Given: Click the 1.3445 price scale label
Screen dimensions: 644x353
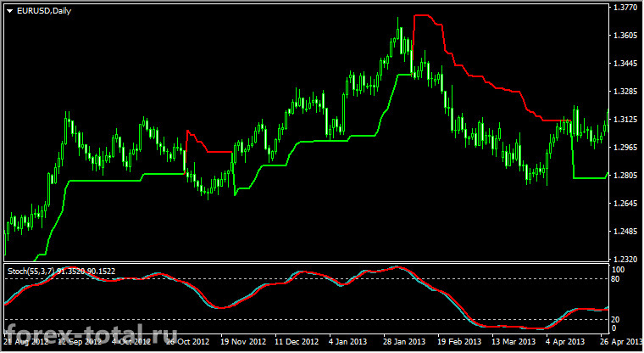Looking at the screenshot, I should (x=625, y=64).
